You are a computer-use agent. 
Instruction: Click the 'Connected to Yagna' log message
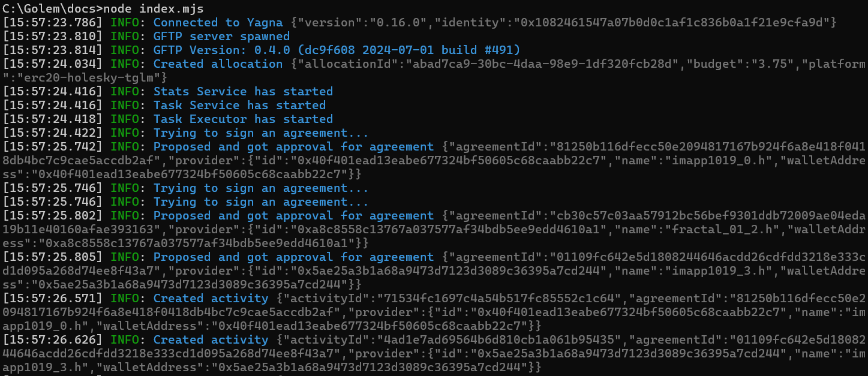pyautogui.click(x=218, y=22)
